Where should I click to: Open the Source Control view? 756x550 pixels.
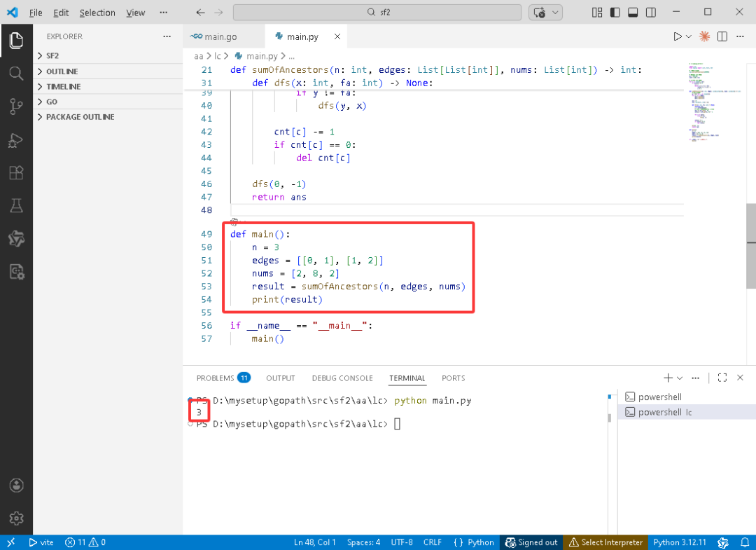(16, 106)
